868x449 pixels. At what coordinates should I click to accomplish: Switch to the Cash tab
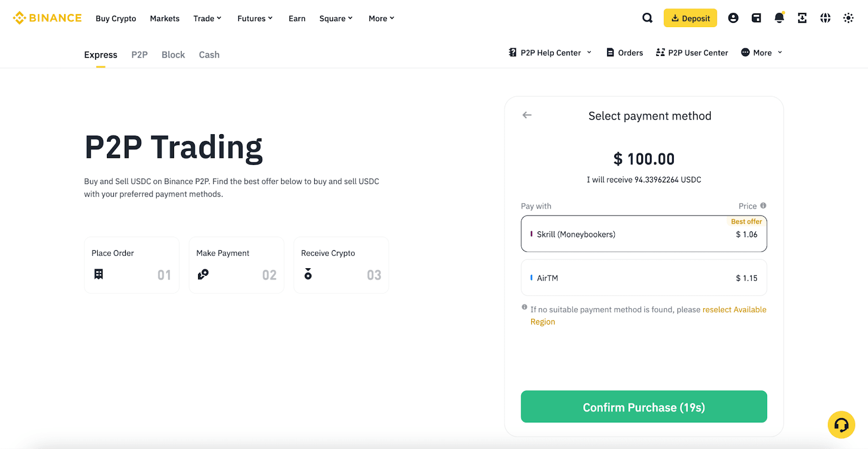tap(209, 55)
